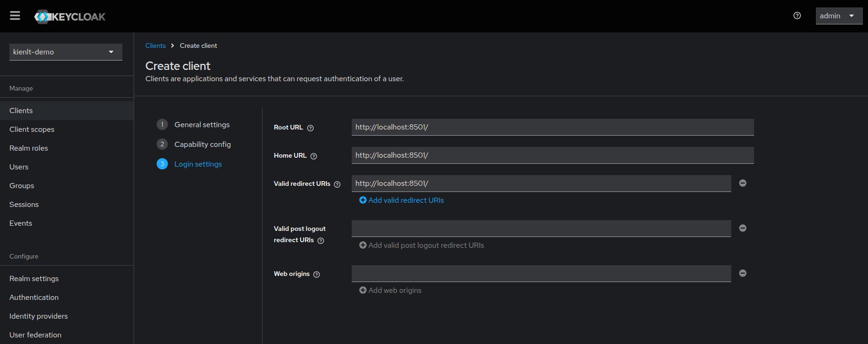Go to General settings step
This screenshot has width=868, height=344.
point(202,125)
